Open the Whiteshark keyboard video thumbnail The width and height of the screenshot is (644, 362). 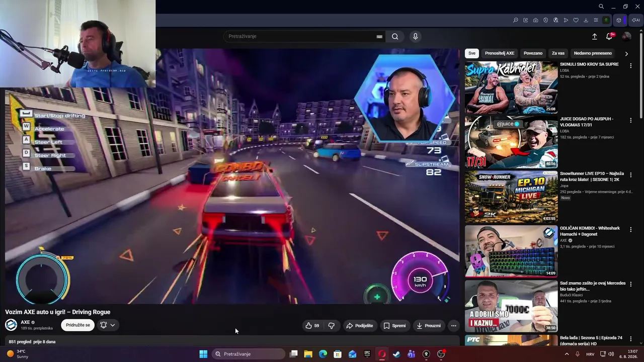(511, 252)
